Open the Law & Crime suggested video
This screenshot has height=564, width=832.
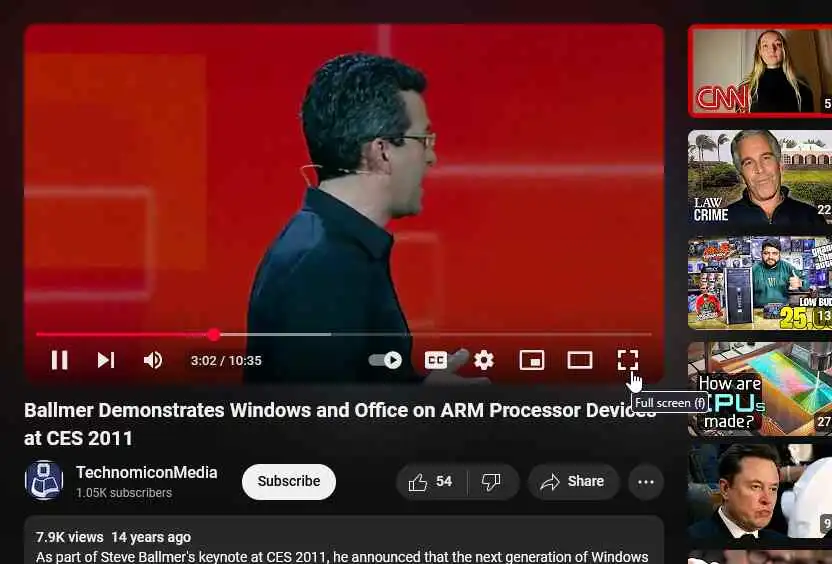[760, 177]
